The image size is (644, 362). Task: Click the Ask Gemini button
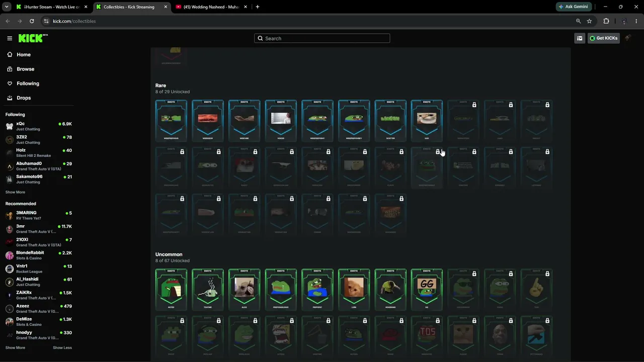coord(573,7)
